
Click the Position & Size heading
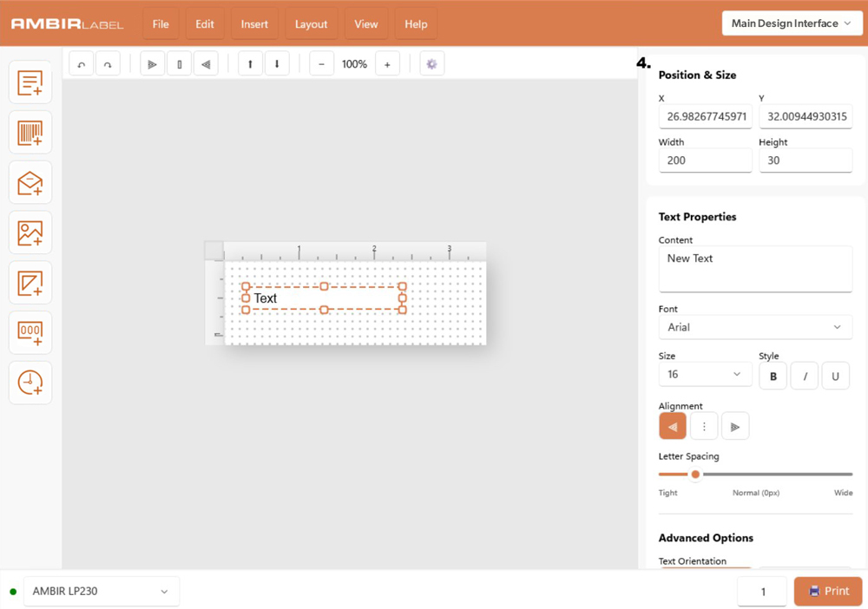pyautogui.click(x=698, y=75)
